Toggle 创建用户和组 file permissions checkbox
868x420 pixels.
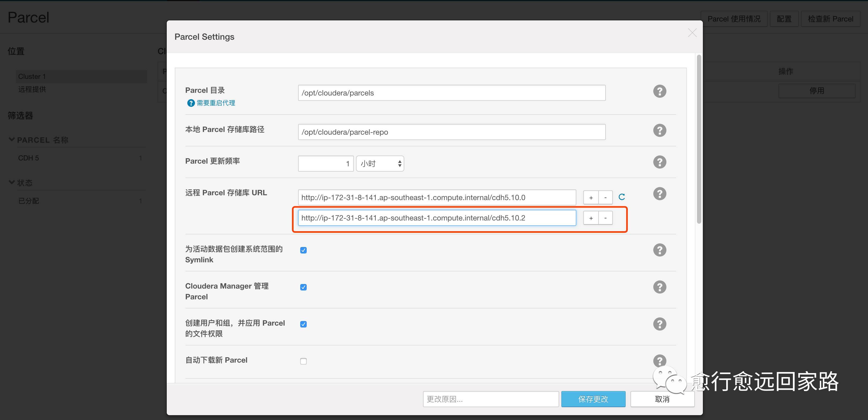pyautogui.click(x=303, y=324)
